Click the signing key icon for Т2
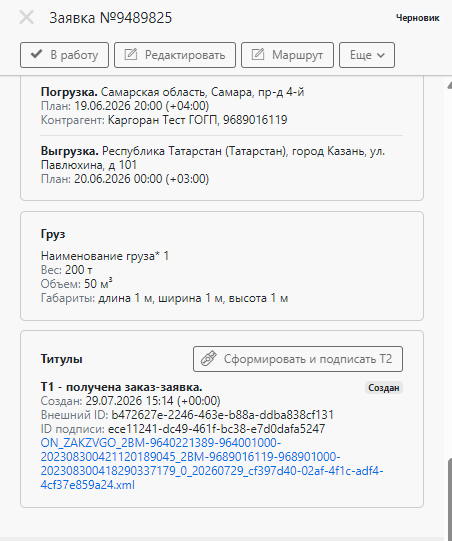This screenshot has height=541, width=452. tap(209, 359)
